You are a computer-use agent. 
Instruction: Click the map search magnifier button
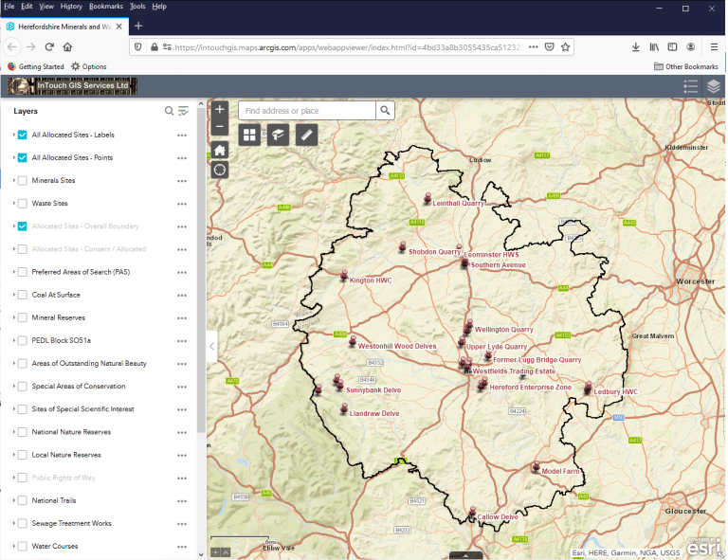(x=385, y=111)
